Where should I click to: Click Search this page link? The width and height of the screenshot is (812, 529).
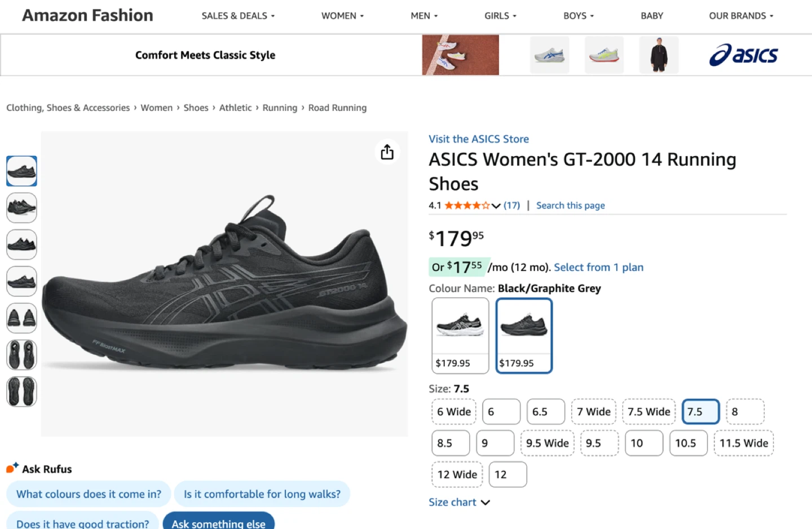click(571, 206)
